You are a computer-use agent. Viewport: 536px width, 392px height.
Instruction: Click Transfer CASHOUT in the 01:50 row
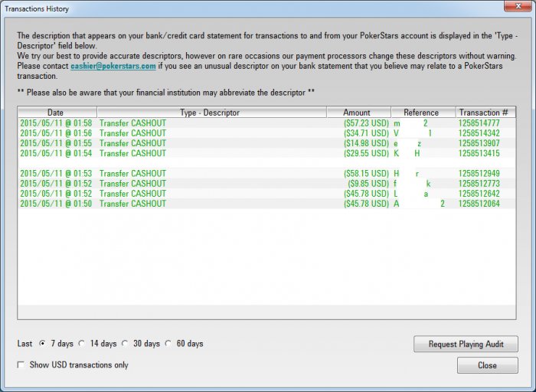(x=132, y=204)
